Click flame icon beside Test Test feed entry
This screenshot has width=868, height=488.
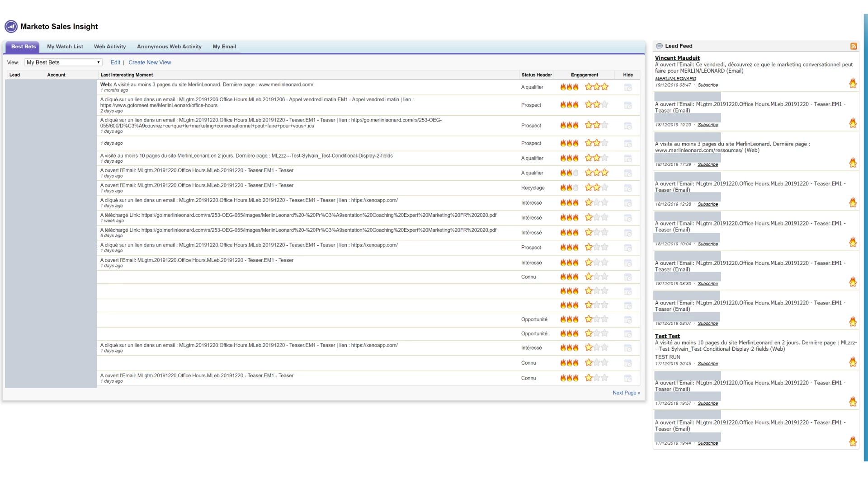click(853, 362)
